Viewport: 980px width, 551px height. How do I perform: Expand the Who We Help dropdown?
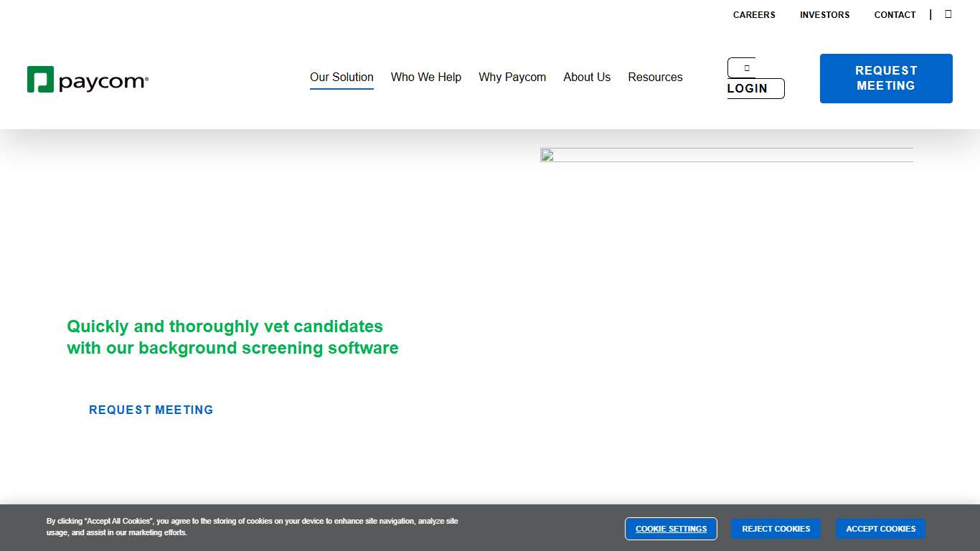(x=426, y=77)
